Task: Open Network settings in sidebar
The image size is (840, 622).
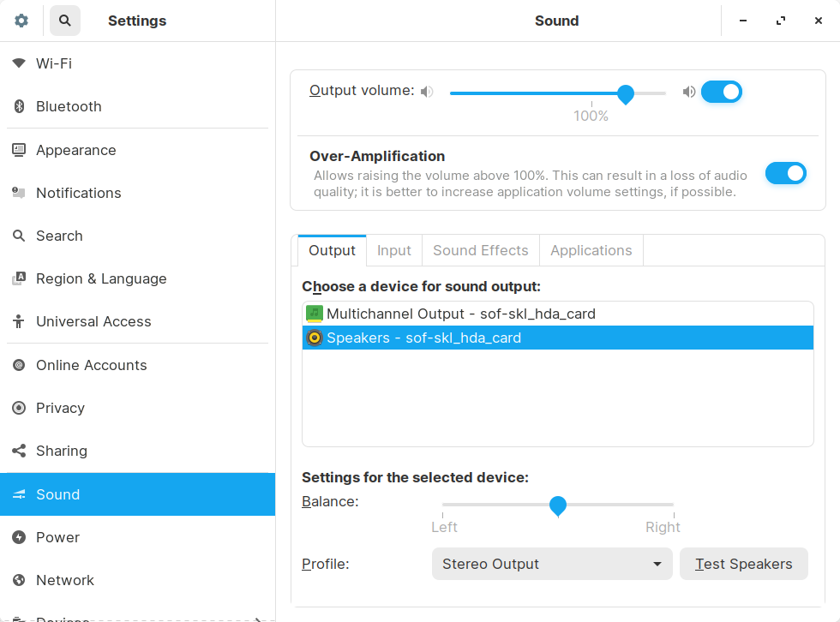Action: (x=65, y=580)
